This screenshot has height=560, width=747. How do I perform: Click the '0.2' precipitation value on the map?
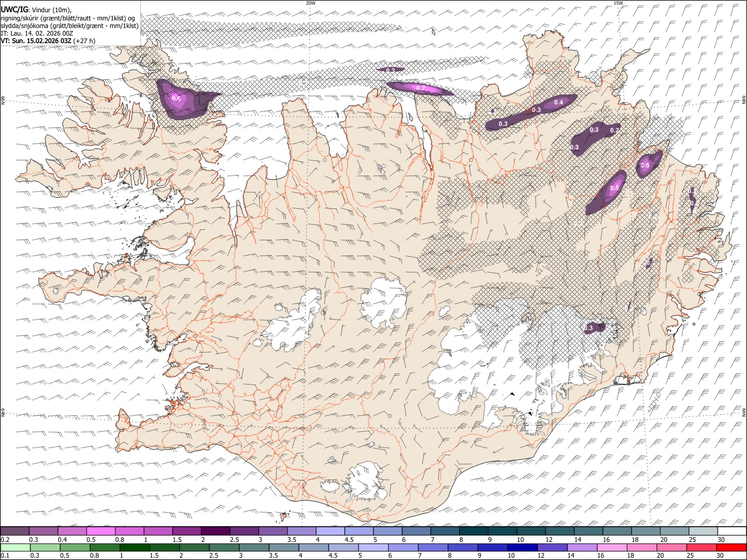tap(614, 130)
